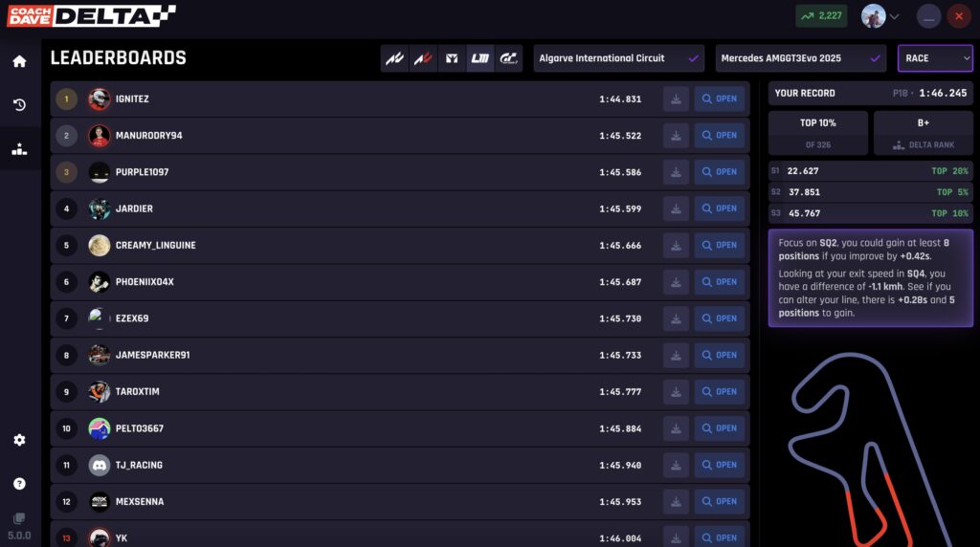Download JARDIER's lap file
Viewport: 980px width, 547px height.
(676, 208)
